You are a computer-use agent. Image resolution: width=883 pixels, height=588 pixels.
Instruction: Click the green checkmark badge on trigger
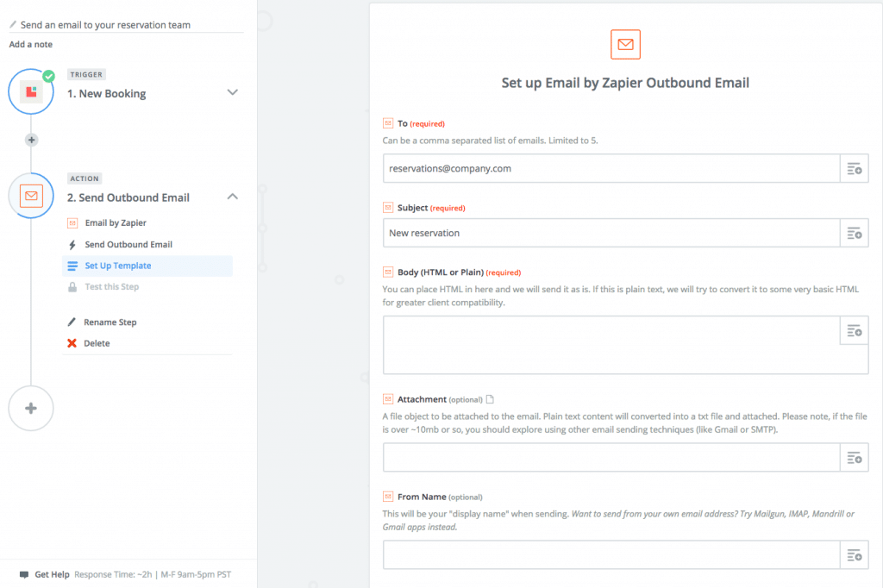point(49,76)
